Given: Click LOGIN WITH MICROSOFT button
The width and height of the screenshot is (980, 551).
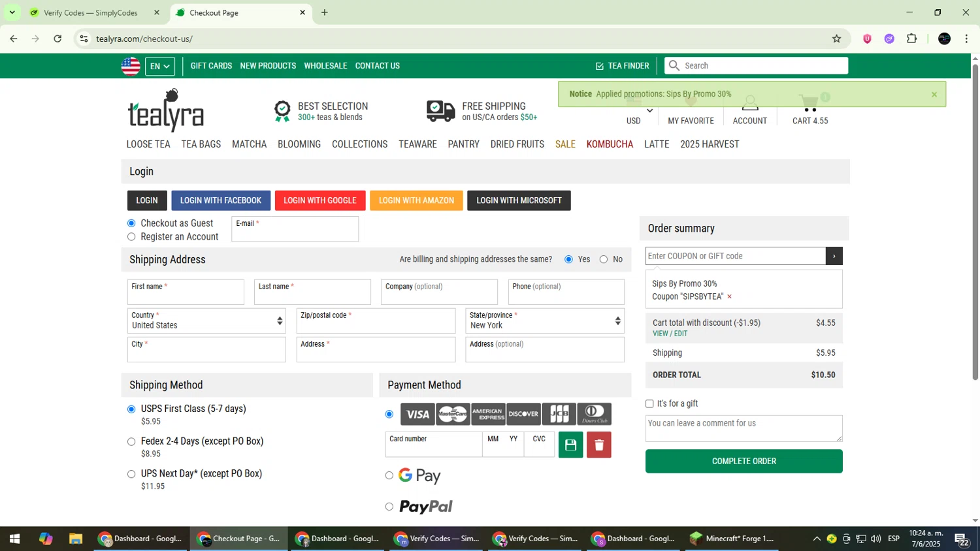Looking at the screenshot, I should [x=519, y=200].
